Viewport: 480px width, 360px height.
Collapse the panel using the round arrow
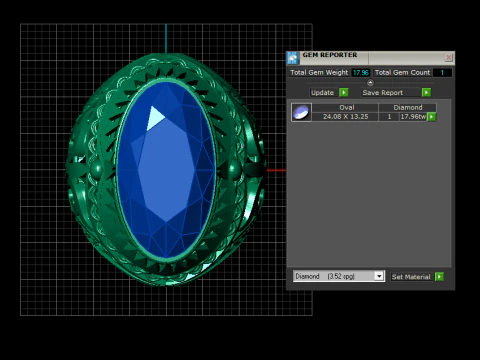[x=370, y=82]
